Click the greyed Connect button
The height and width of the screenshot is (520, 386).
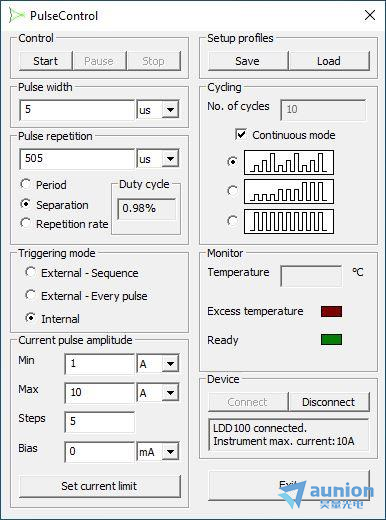pyautogui.click(x=248, y=402)
